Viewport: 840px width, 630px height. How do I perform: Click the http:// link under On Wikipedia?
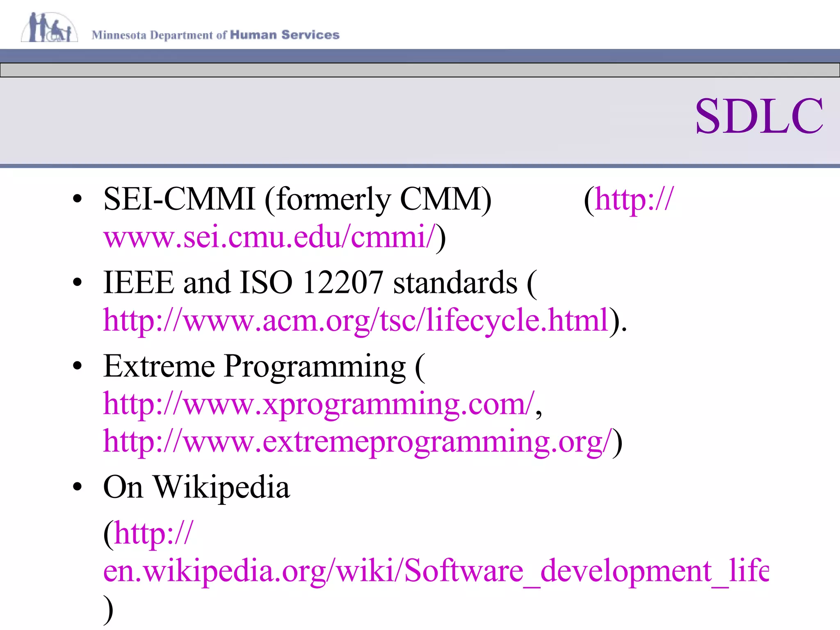(x=153, y=534)
